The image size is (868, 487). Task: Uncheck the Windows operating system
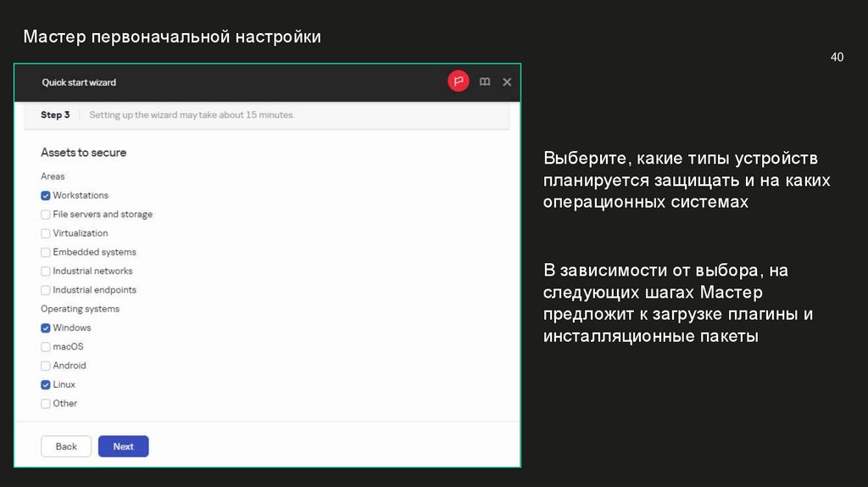pos(46,328)
